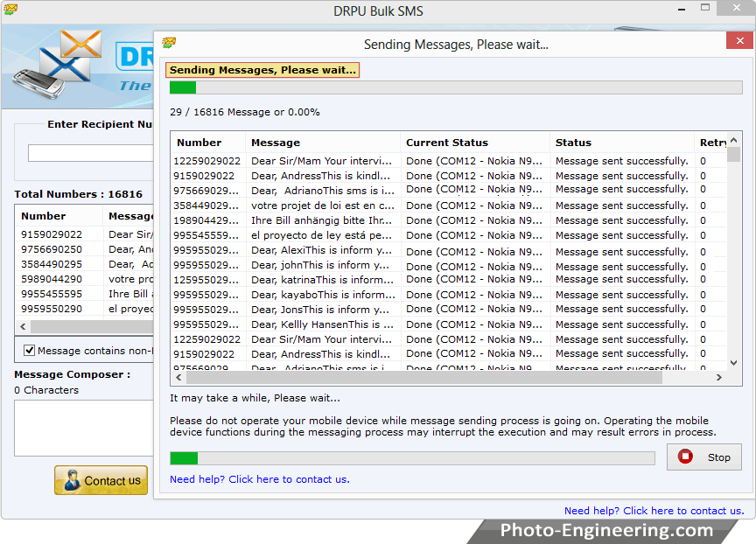Select the 'Dear, katrinaThis is inform' row
756x544 pixels.
pyautogui.click(x=449, y=280)
